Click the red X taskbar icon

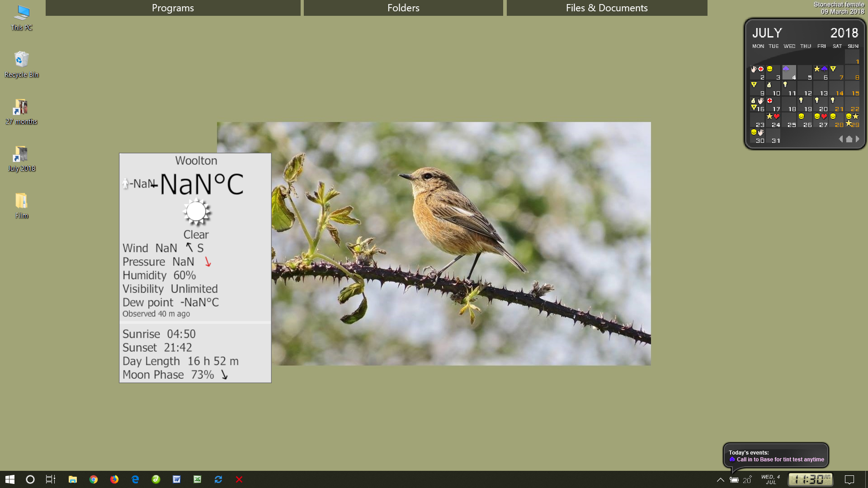(x=239, y=479)
